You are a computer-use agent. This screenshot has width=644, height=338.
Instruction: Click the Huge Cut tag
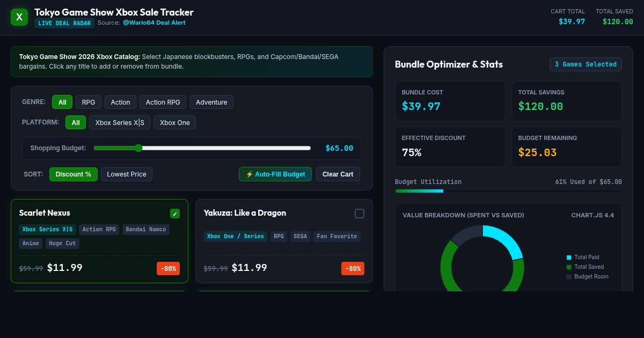tap(62, 244)
